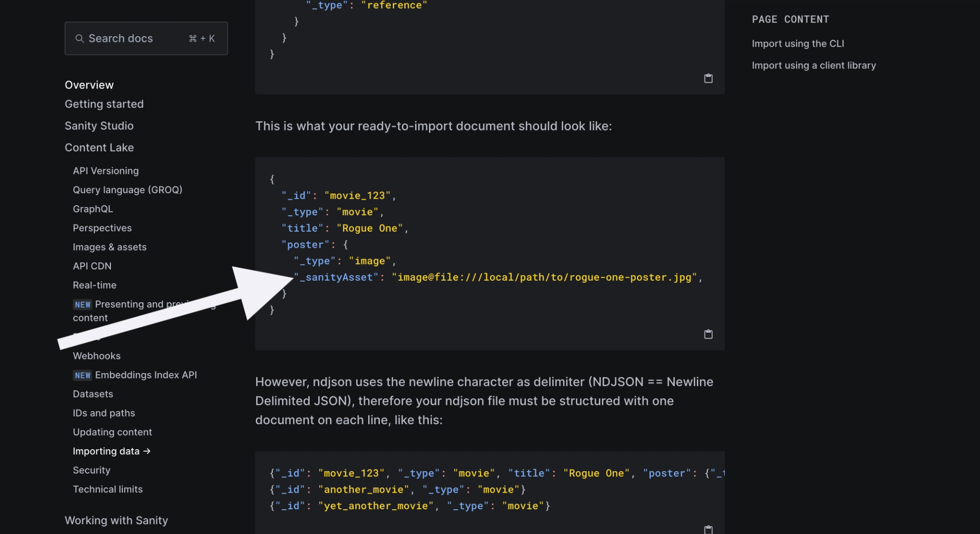This screenshot has height=534, width=980.
Task: Open Presenting and previewing content page
Action: pos(144,311)
